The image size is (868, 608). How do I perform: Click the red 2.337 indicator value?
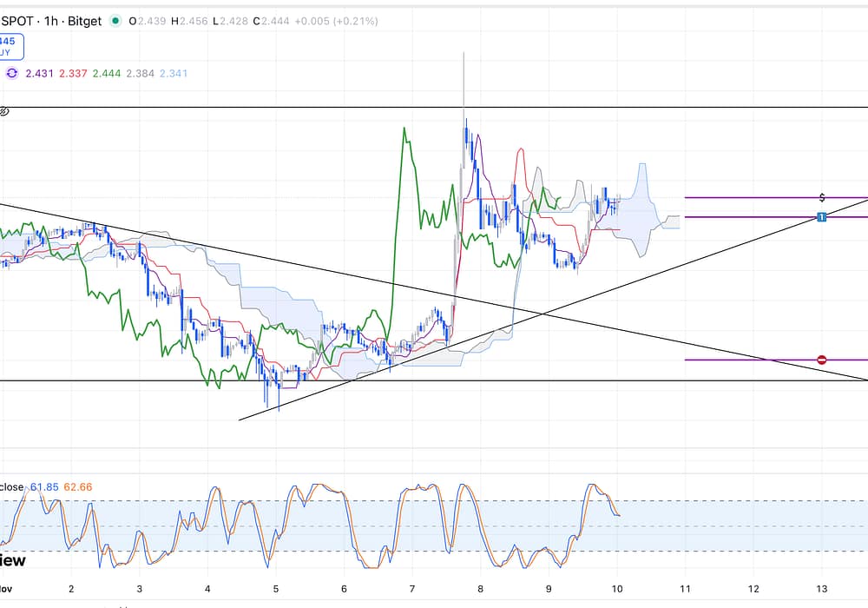click(x=73, y=74)
